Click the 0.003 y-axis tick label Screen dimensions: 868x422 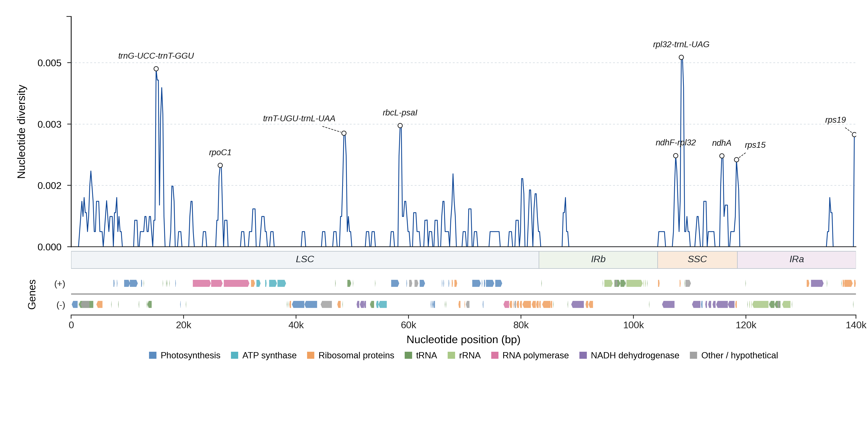click(x=50, y=124)
